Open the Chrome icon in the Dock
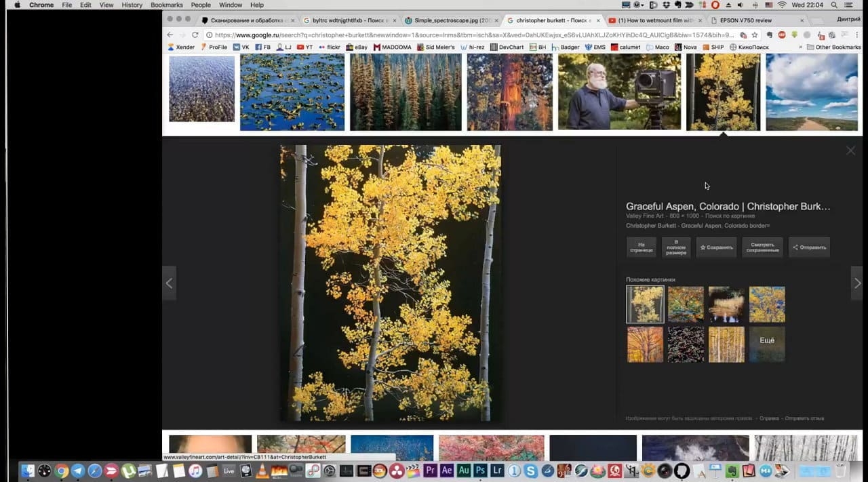Viewport: 868px width, 482px height. [62, 470]
